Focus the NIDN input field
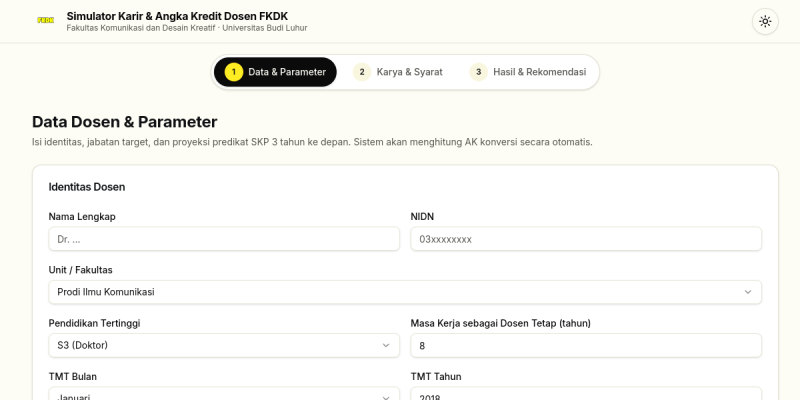Viewport: 800px width, 400px height. pyautogui.click(x=586, y=239)
